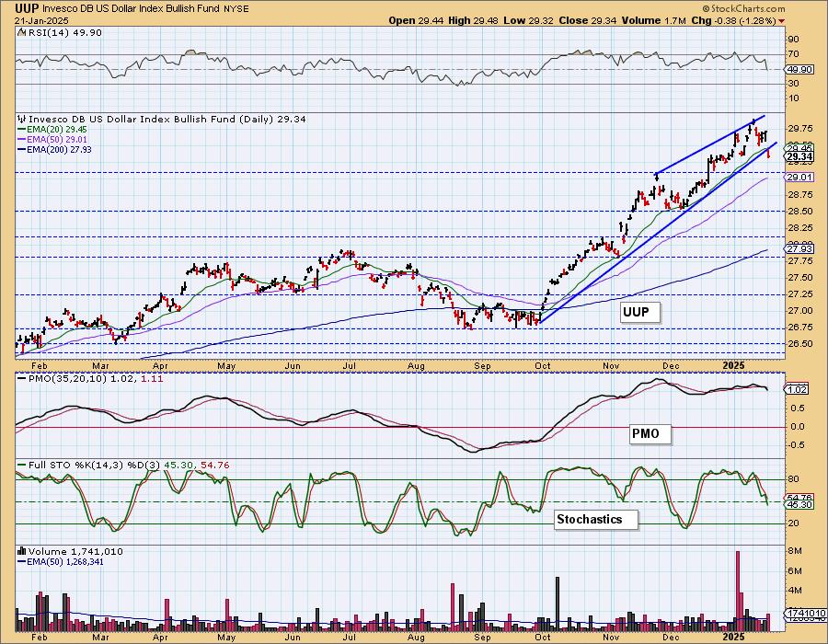Image resolution: width=828 pixels, height=644 pixels.
Task: Open the StockCharts.com copyright link
Action: click(x=743, y=8)
